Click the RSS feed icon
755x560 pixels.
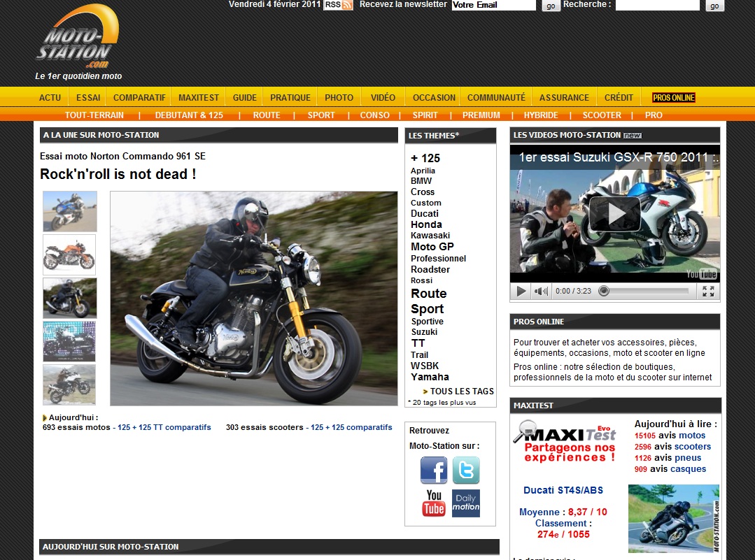(x=339, y=5)
